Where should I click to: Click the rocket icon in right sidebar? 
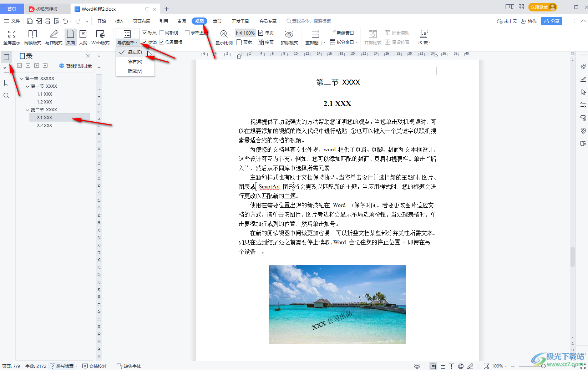pyautogui.click(x=583, y=66)
